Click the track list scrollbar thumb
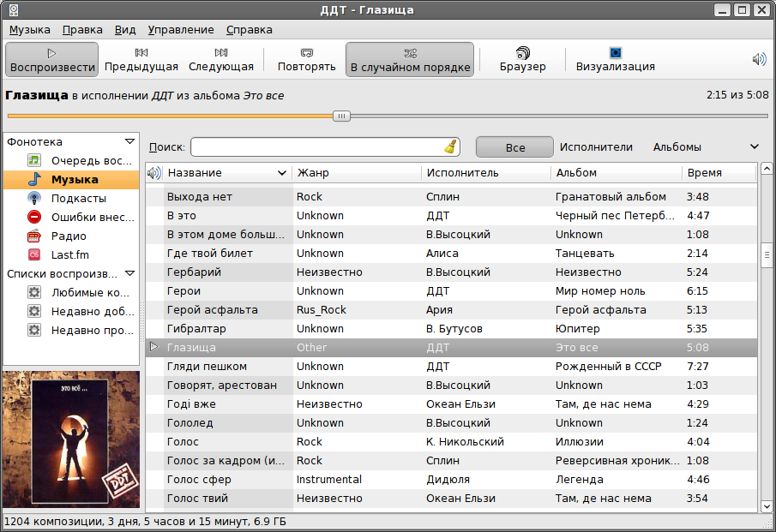Image resolution: width=776 pixels, height=532 pixels. [x=767, y=255]
